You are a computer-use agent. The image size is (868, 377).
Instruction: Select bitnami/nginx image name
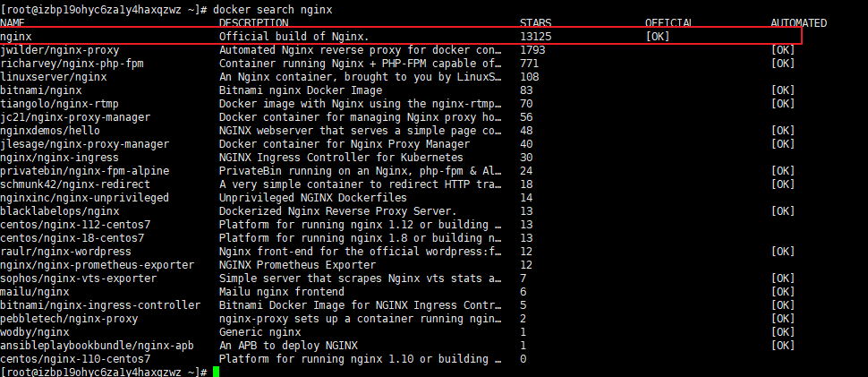pos(41,90)
